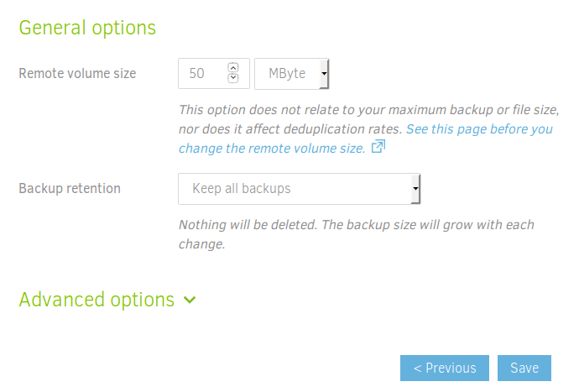Click the Save button

524,368
